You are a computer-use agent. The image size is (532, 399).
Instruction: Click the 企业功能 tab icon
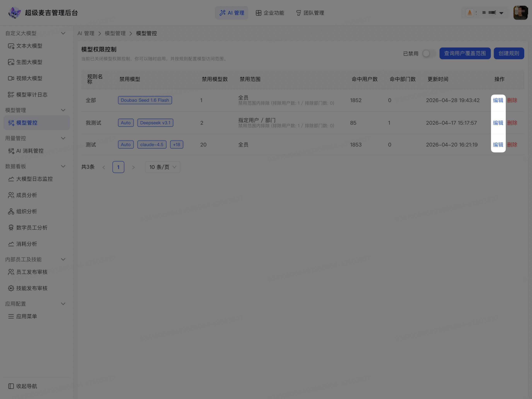pyautogui.click(x=259, y=13)
